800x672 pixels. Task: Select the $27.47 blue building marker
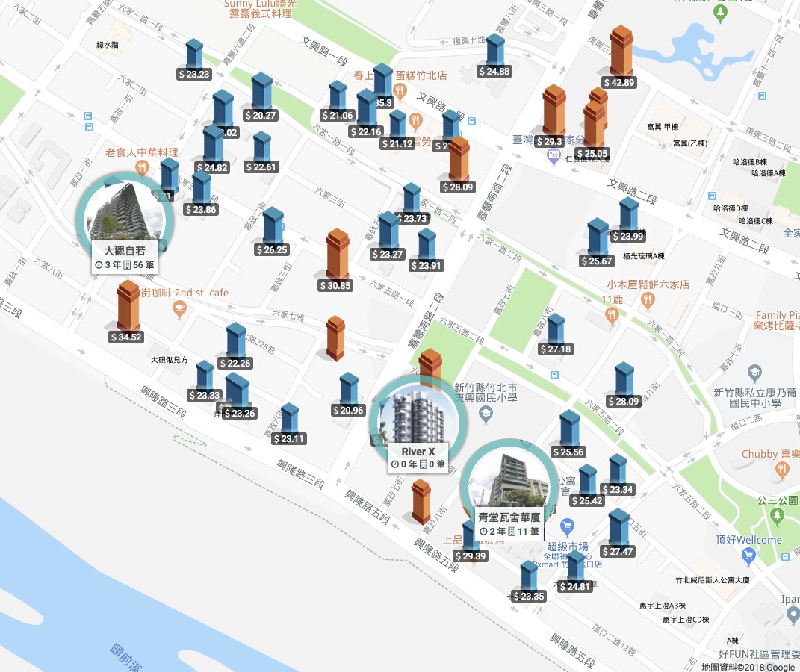(618, 533)
